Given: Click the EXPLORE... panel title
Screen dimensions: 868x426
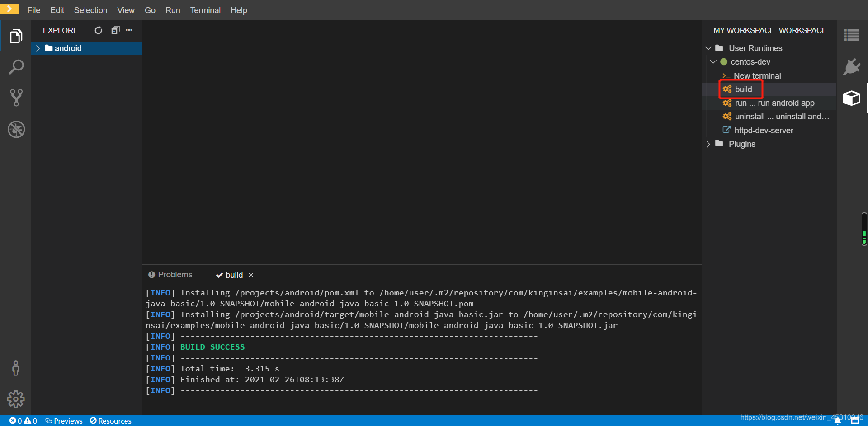Looking at the screenshot, I should click(x=64, y=30).
